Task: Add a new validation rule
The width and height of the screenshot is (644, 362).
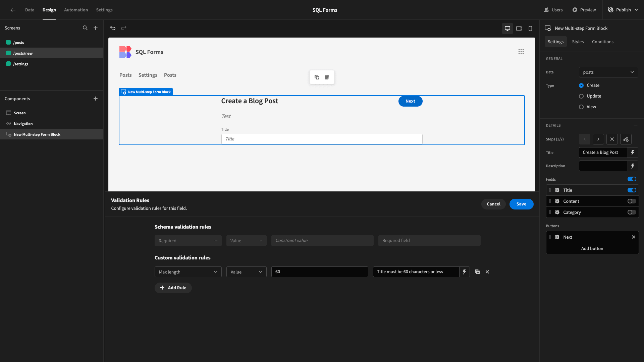Action: pos(173,288)
